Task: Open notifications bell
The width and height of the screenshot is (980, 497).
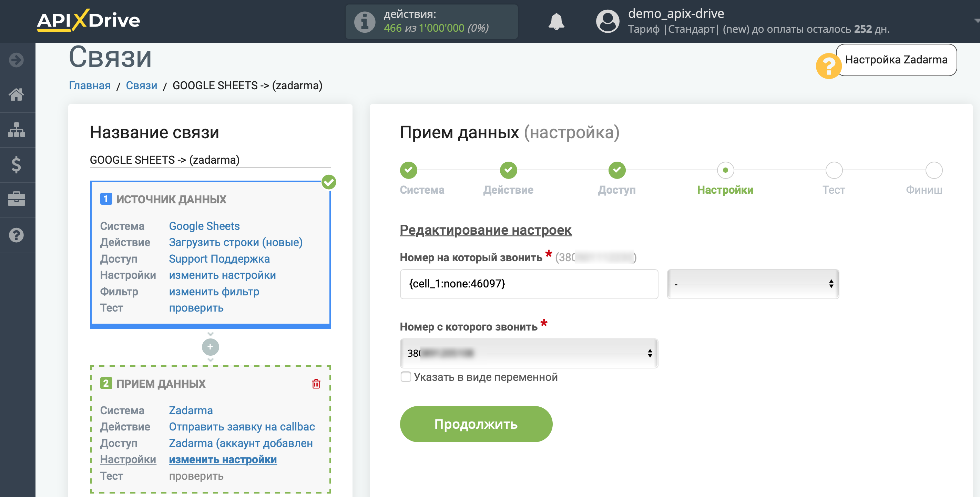Action: coord(556,21)
